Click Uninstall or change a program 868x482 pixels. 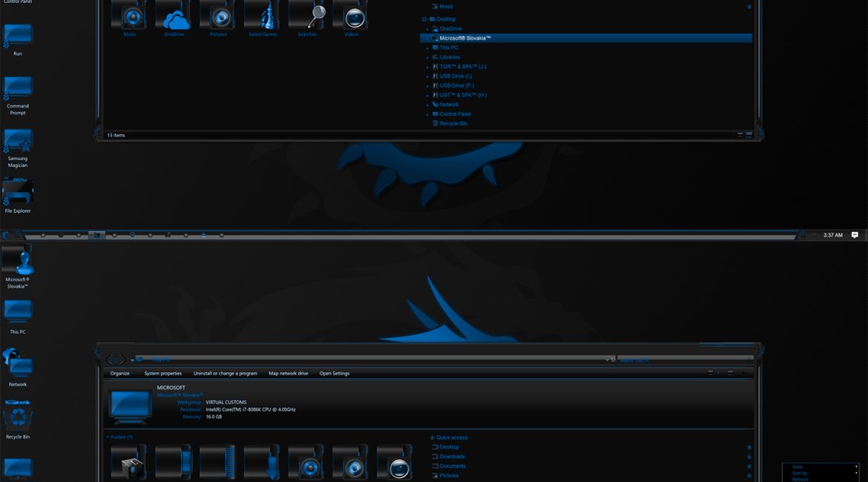pyautogui.click(x=225, y=374)
